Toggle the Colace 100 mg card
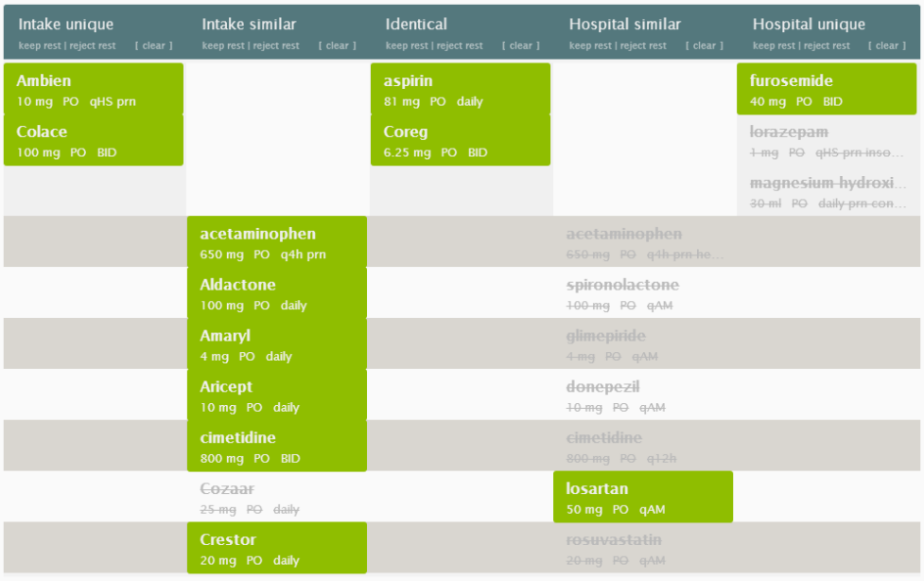This screenshot has height=581, width=924. pos(94,141)
